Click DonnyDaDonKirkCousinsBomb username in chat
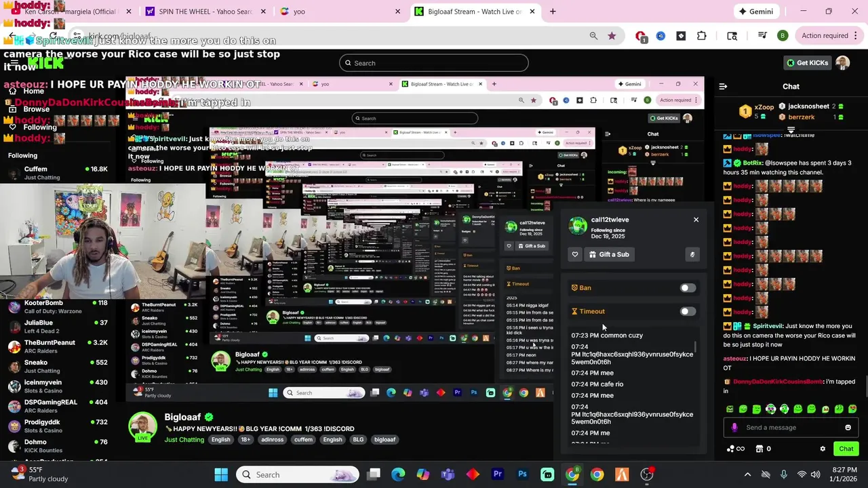This screenshot has width=868, height=488. (778, 382)
